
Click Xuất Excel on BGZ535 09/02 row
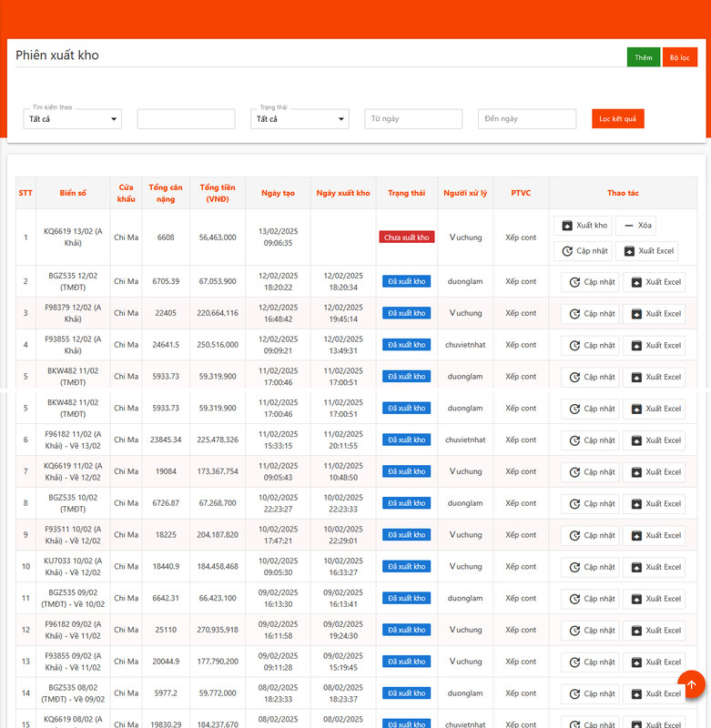click(654, 599)
